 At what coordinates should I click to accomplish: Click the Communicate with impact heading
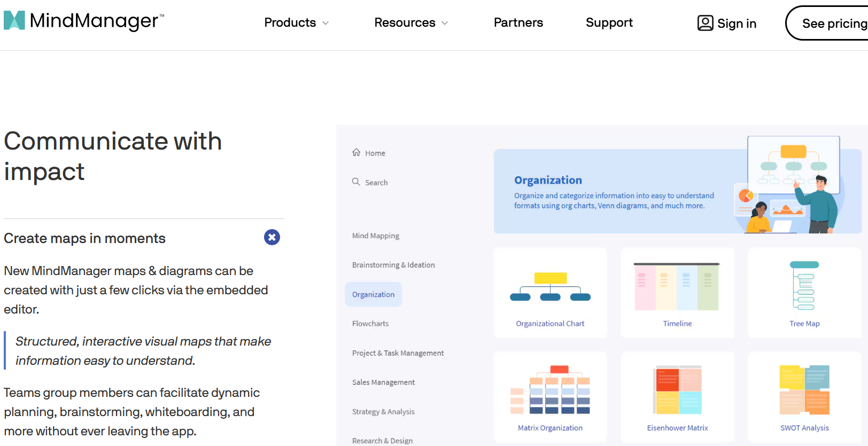(113, 156)
